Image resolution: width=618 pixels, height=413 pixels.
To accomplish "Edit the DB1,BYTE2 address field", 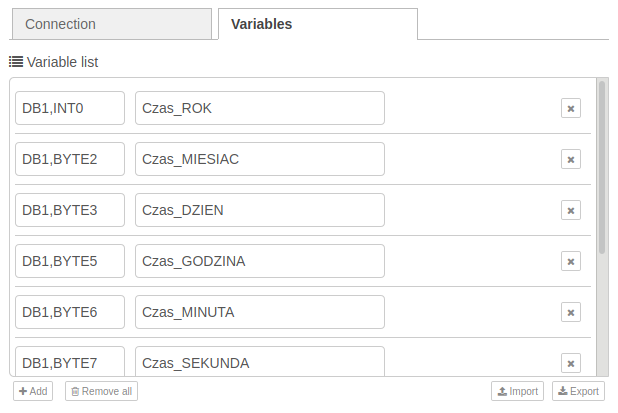I will (x=70, y=159).
